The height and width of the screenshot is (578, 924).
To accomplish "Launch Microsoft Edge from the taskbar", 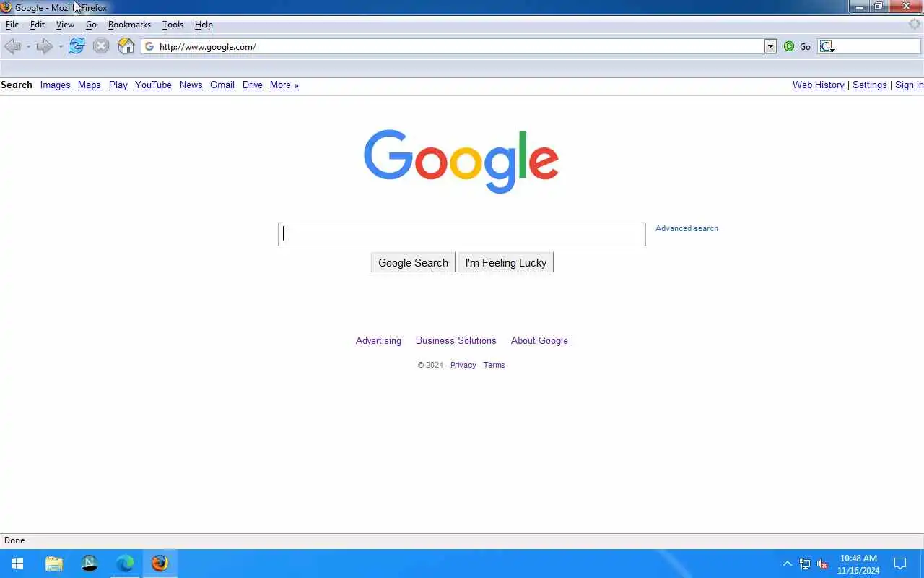I will [125, 564].
